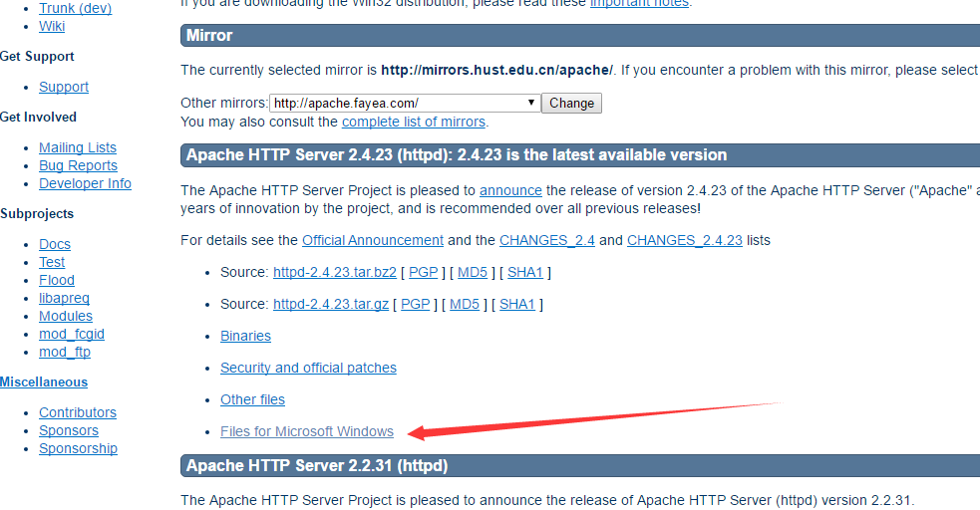980x510 pixels.
Task: Open the Other files link
Action: [252, 399]
